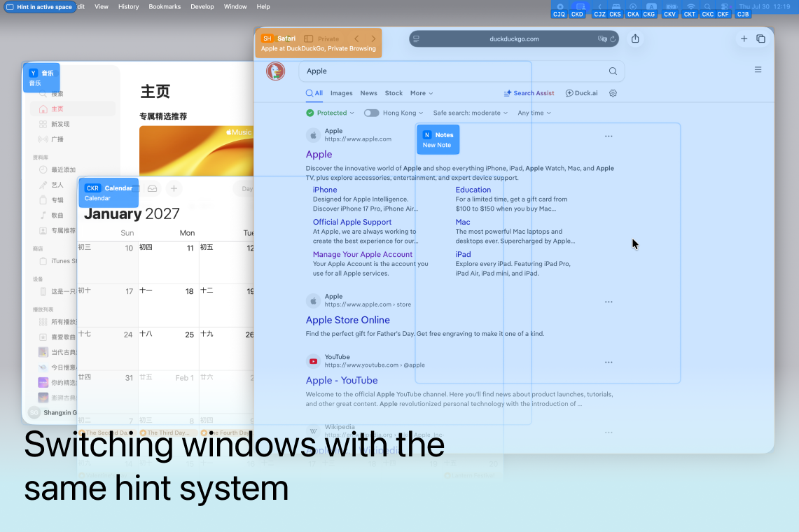
Task: Toggle the Safari sidebar icon
Action: coord(308,38)
